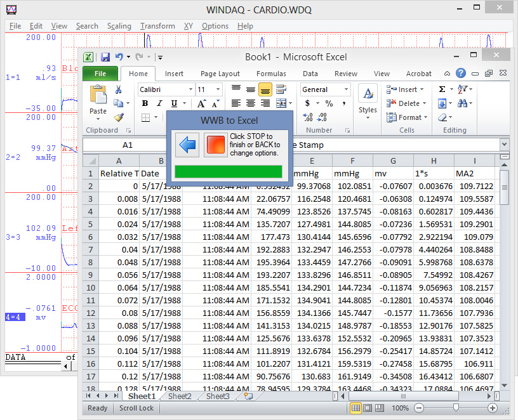Select the Format Painter brush

coord(119,117)
